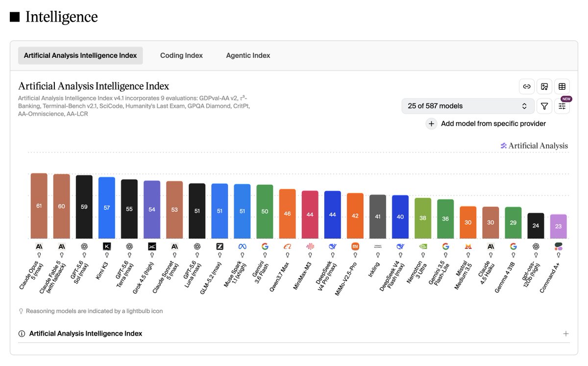The image size is (588, 366).
Task: Click the OpenAI logo under GPT-5.6 Sol bar
Action: (84, 246)
